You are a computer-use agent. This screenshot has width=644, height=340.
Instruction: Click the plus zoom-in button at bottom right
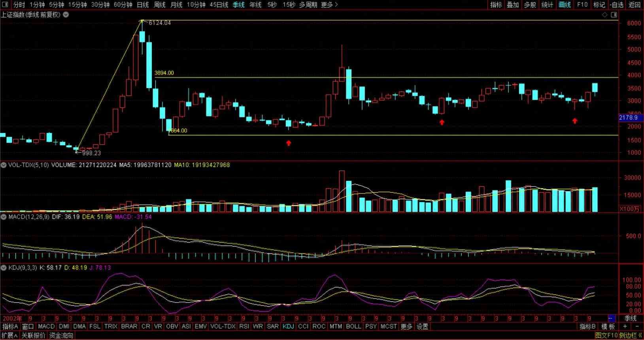[x=625, y=327]
